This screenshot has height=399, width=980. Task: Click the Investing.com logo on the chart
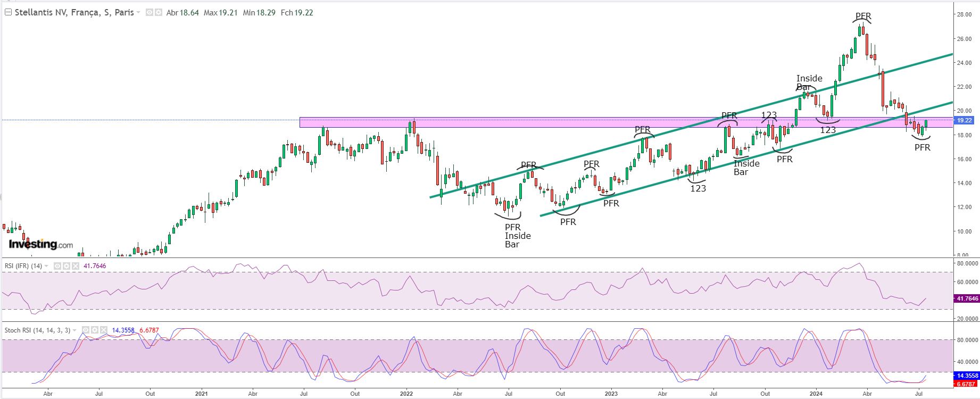(40, 244)
